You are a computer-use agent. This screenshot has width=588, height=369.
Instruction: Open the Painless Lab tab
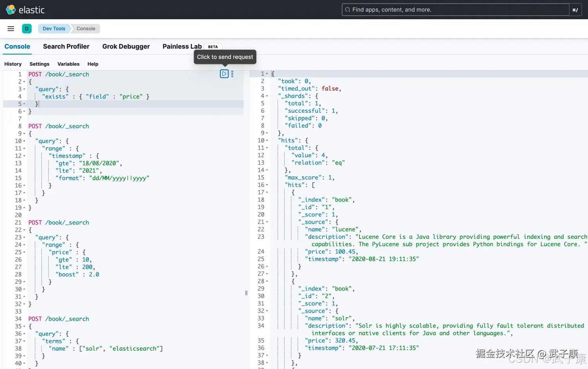coord(182,46)
